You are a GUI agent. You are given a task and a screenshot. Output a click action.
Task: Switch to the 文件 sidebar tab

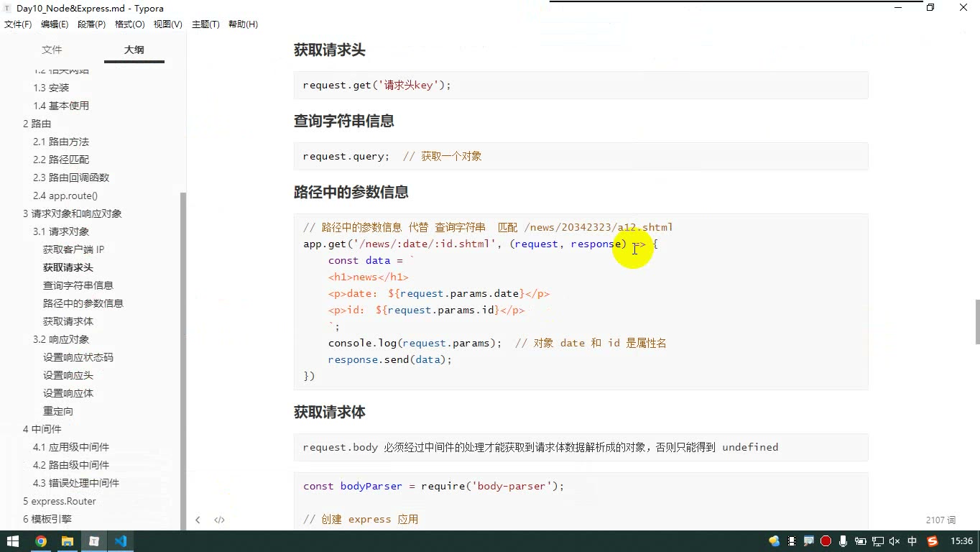tap(52, 50)
